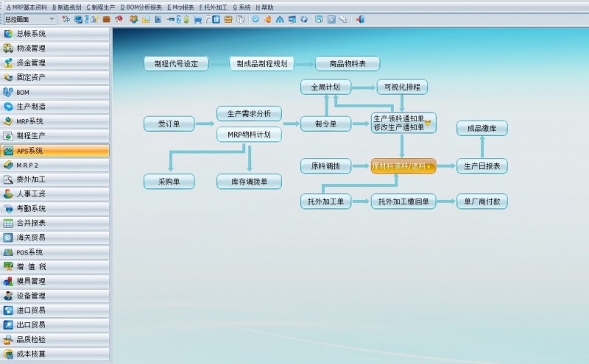Select 成本核算 at sidebar bottom
The image size is (589, 364).
pyautogui.click(x=54, y=354)
